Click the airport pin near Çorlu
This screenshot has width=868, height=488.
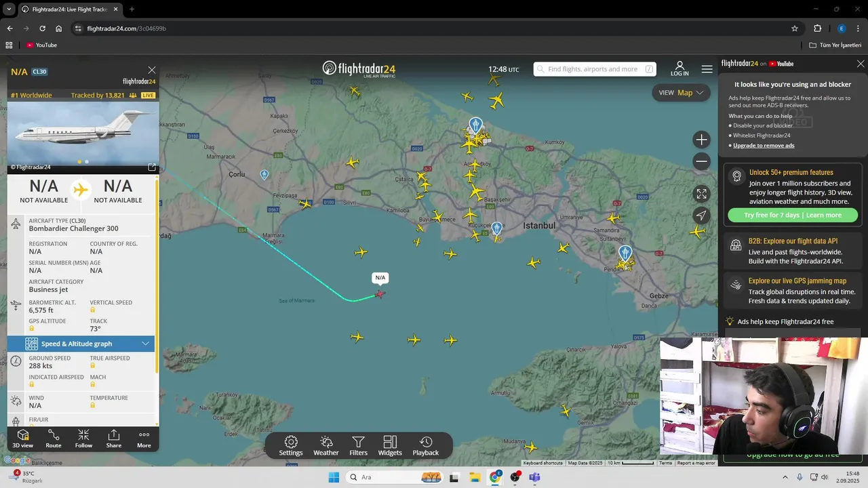tap(264, 175)
